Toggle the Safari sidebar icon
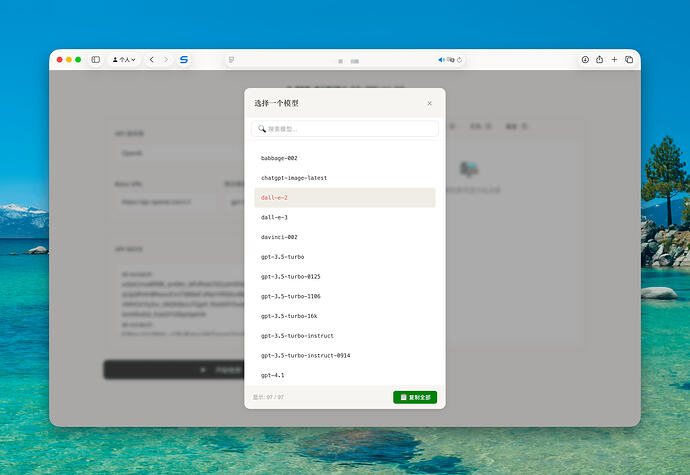Screen dimensions: 690x475 tap(95, 59)
